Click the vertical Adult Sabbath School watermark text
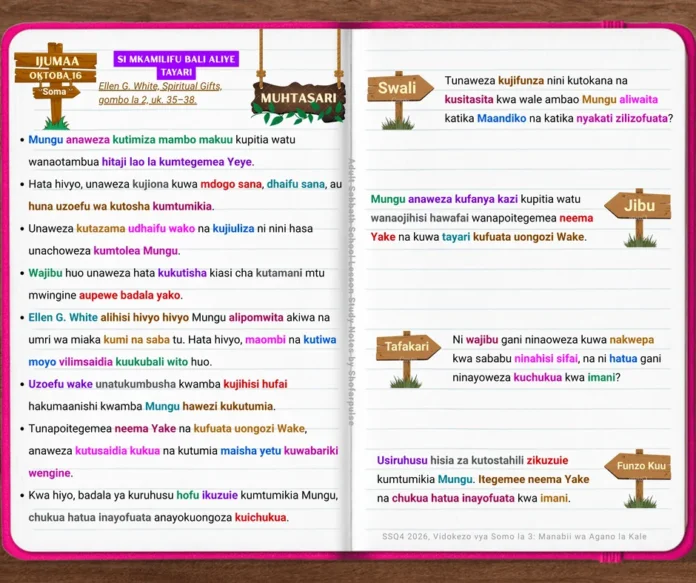The height and width of the screenshot is (583, 696). point(351,292)
